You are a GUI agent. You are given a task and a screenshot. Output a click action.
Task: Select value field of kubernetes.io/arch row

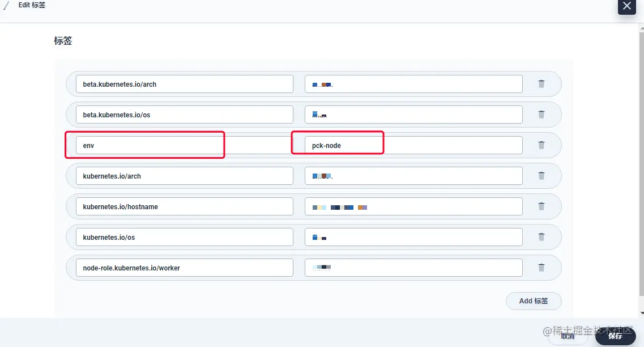[413, 176]
